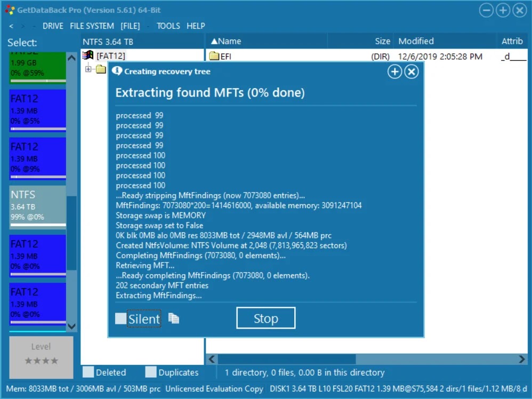Click the horizontal scrollbar left arrow
532x399 pixels.
click(212, 360)
